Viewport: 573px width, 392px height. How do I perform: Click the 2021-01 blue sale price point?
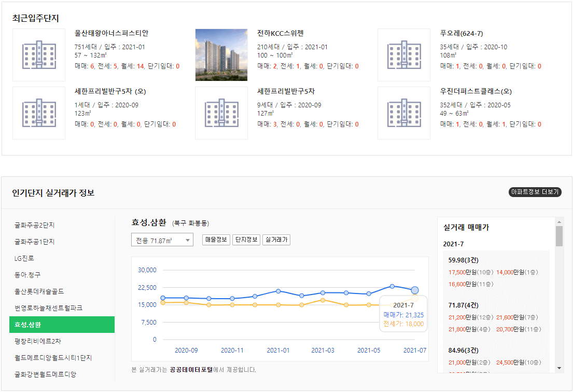tap(278, 291)
